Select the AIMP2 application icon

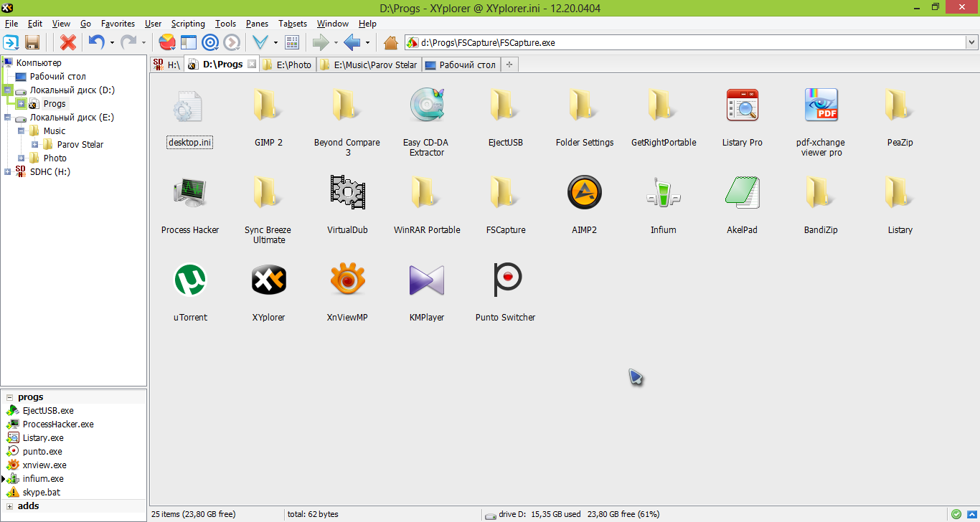click(585, 192)
